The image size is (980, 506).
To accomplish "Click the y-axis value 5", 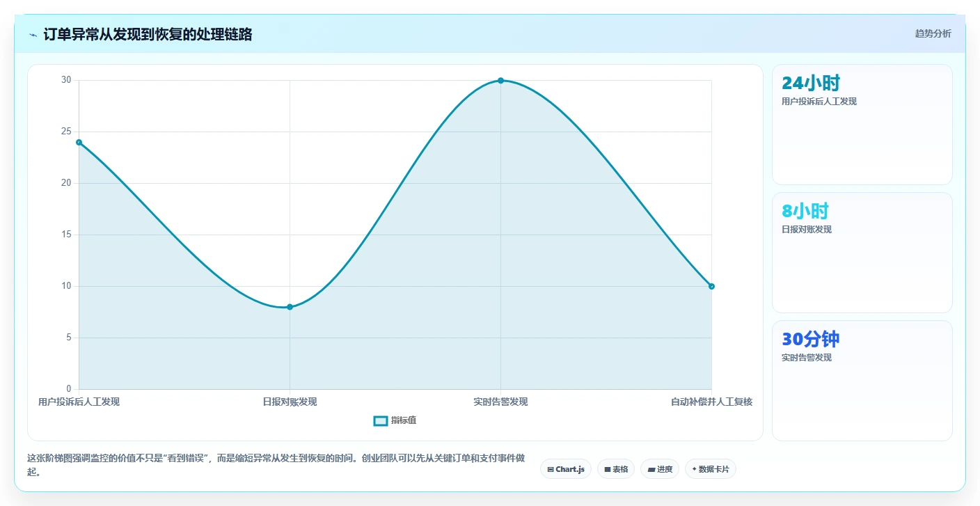I will 69,338.
